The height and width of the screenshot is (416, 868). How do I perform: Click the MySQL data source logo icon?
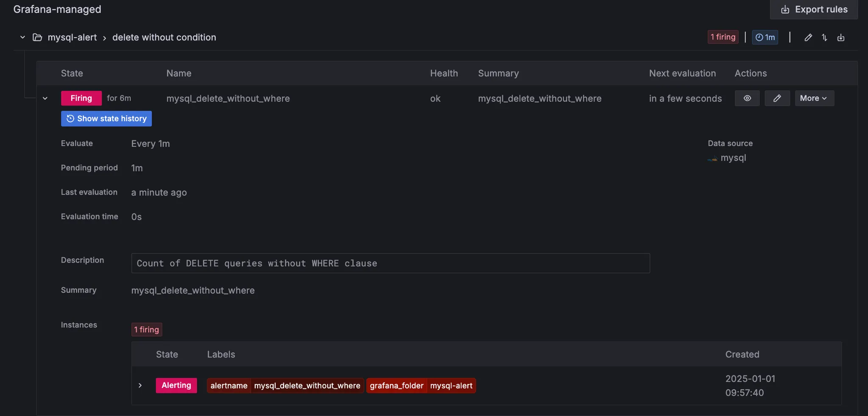coord(712,159)
